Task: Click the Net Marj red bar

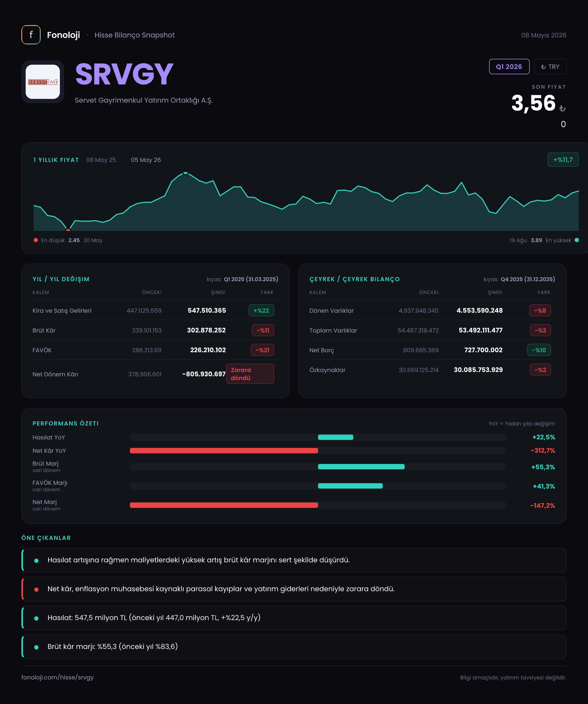Action: pyautogui.click(x=224, y=505)
